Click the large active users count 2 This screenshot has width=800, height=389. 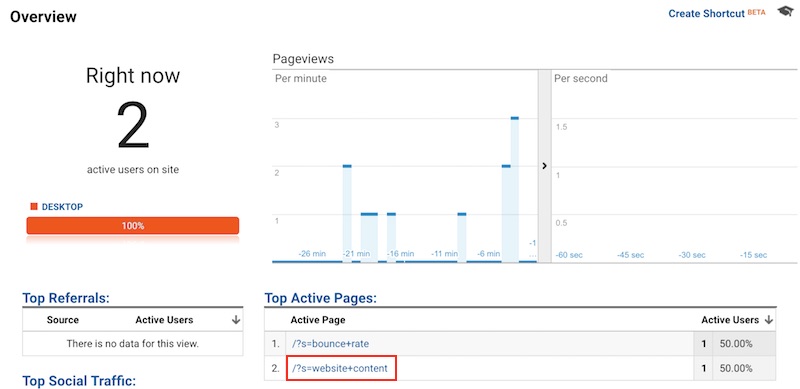133,126
